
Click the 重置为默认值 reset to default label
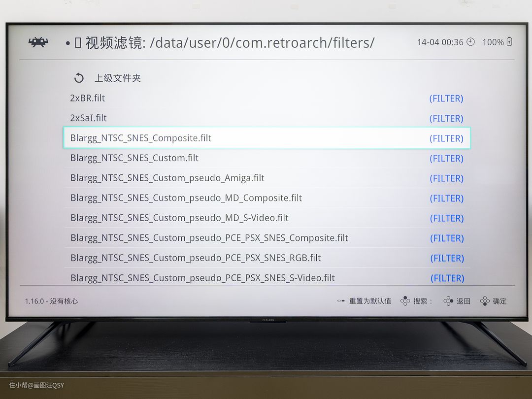(x=370, y=301)
